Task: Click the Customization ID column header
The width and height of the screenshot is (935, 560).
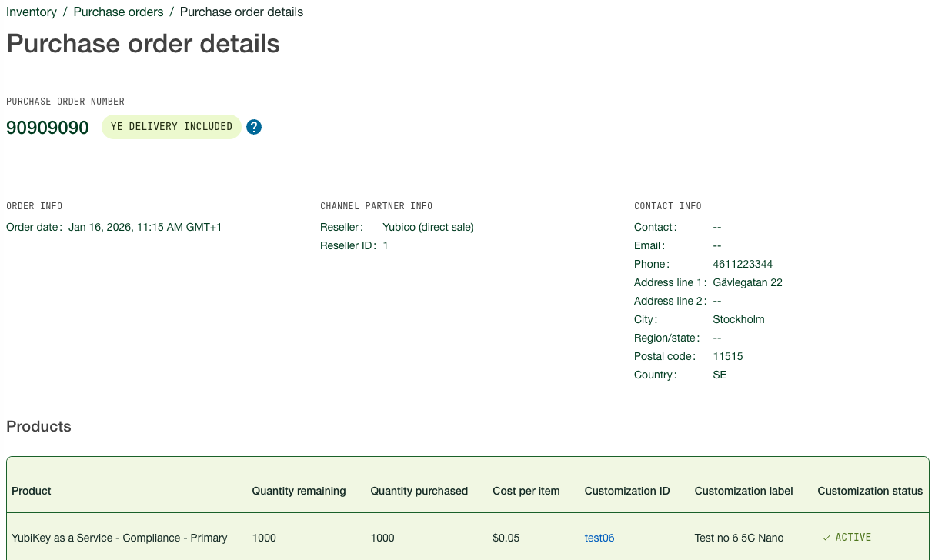Action: point(627,491)
